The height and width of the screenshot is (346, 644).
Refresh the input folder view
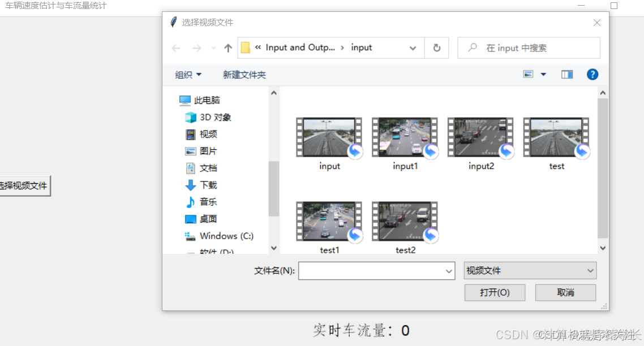point(436,47)
